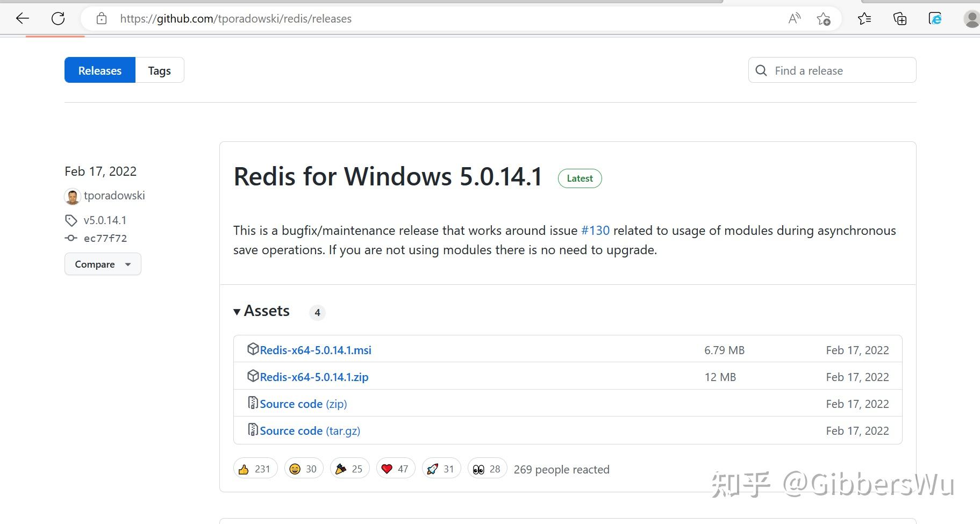Open the browser profile menu

970,18
